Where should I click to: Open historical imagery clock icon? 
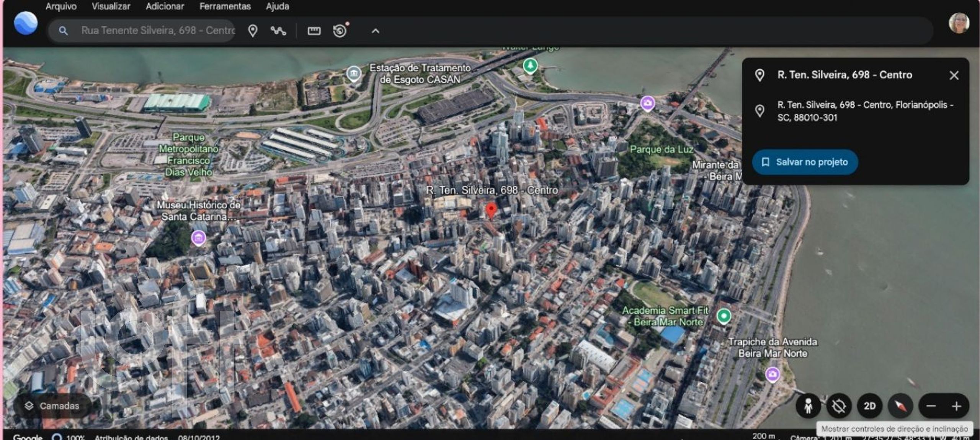340,31
